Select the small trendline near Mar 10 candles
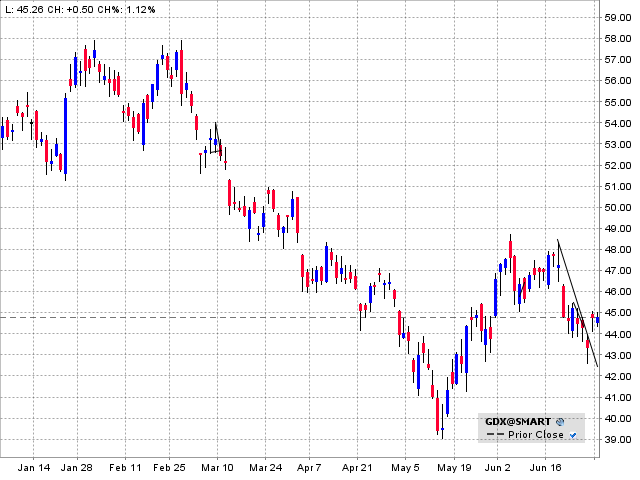The height and width of the screenshot is (480, 640). (218, 137)
